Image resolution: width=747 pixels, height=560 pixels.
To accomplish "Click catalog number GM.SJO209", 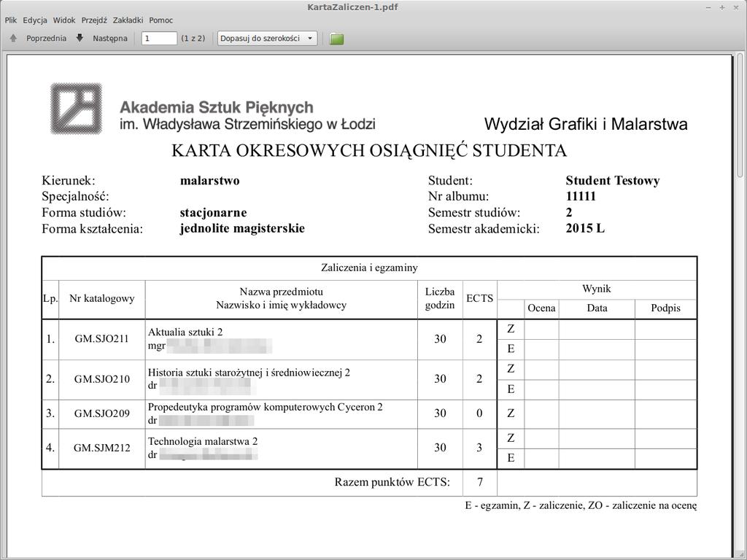I will pos(102,413).
